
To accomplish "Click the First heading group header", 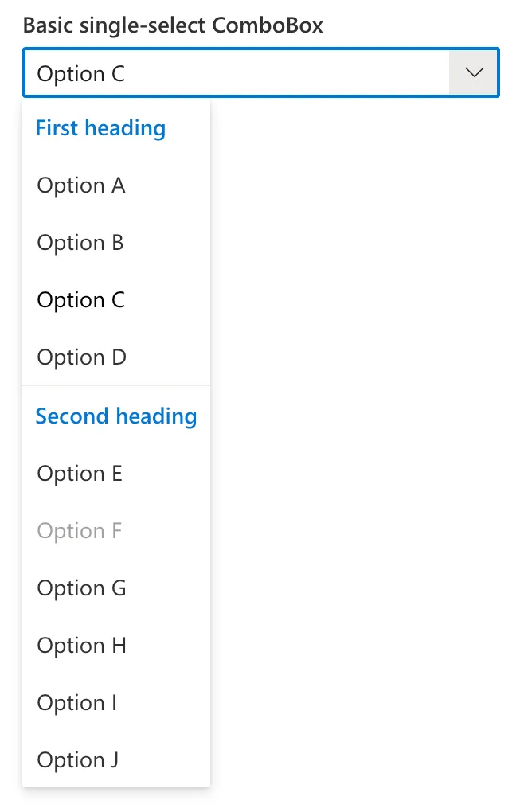I will pos(100,128).
